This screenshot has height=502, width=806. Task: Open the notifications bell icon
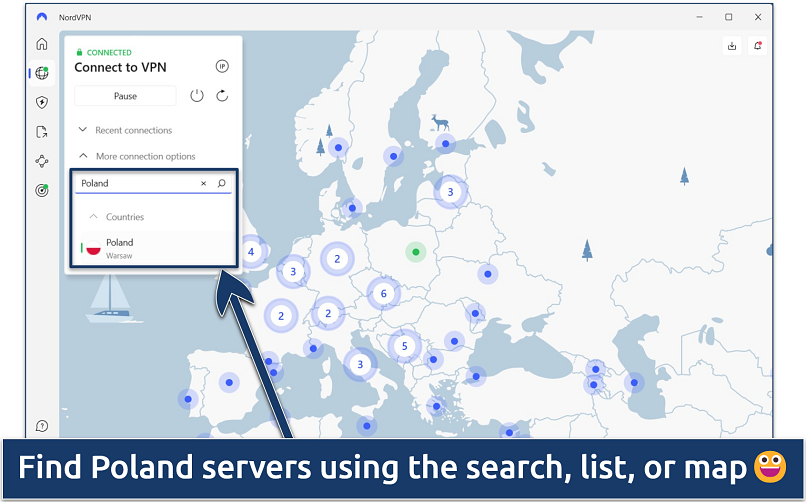[757, 46]
